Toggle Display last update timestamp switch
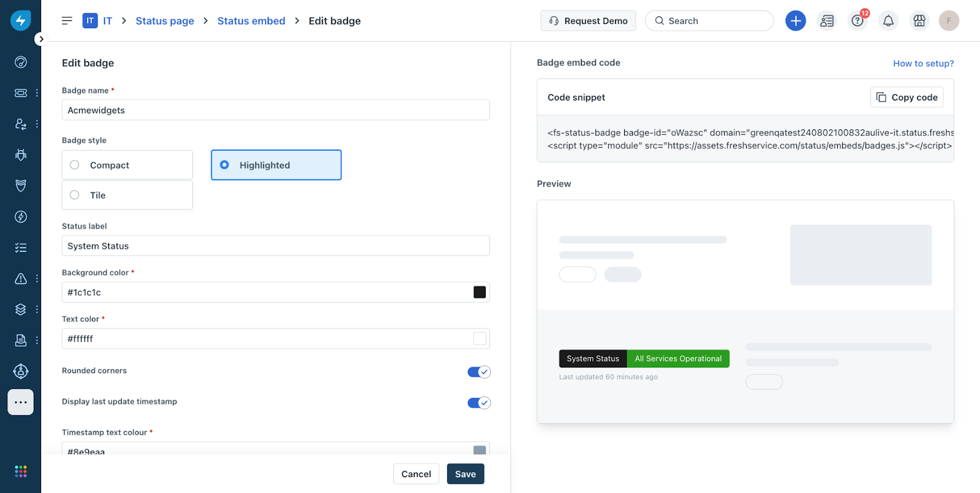Viewport: 980px width, 493px height. click(479, 402)
